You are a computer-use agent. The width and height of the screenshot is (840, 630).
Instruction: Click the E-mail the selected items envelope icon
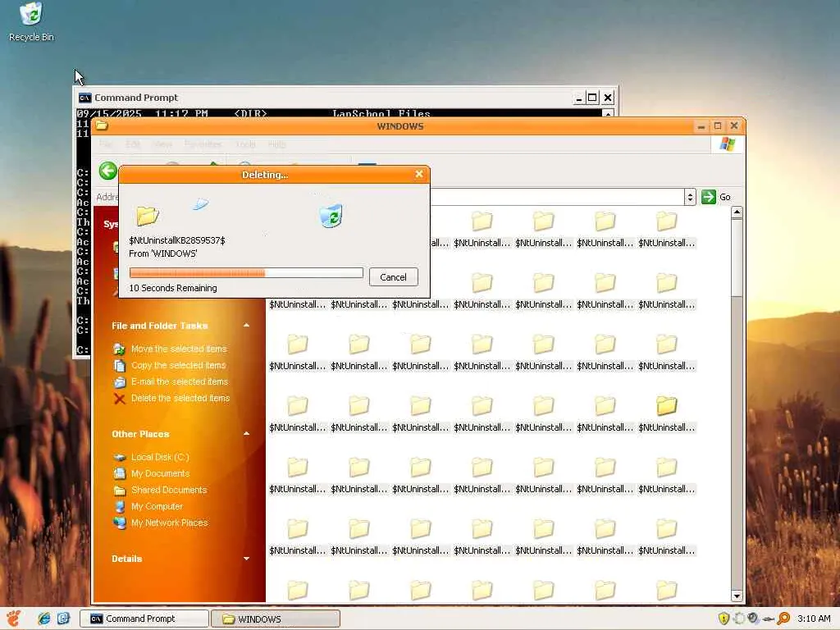tap(120, 382)
